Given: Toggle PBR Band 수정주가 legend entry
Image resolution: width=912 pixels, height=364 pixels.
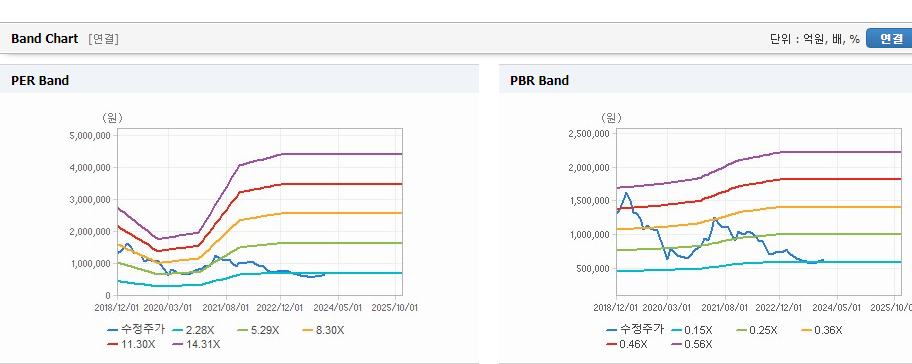Looking at the screenshot, I should 635,330.
